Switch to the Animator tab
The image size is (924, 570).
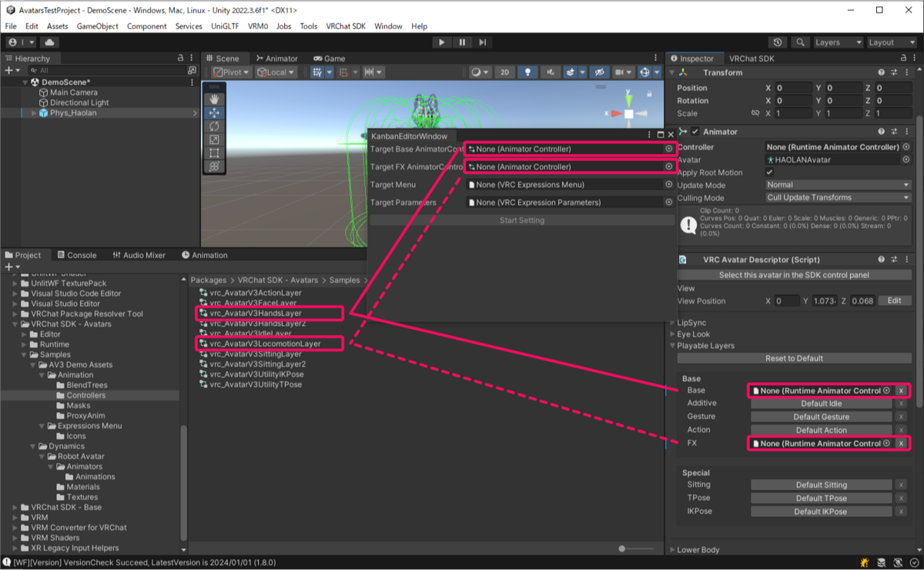[x=277, y=59]
